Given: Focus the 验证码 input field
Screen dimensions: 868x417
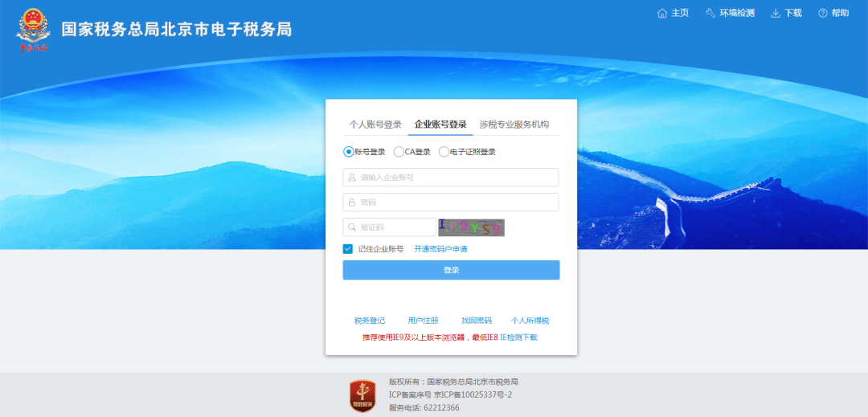Looking at the screenshot, I should pos(389,227).
